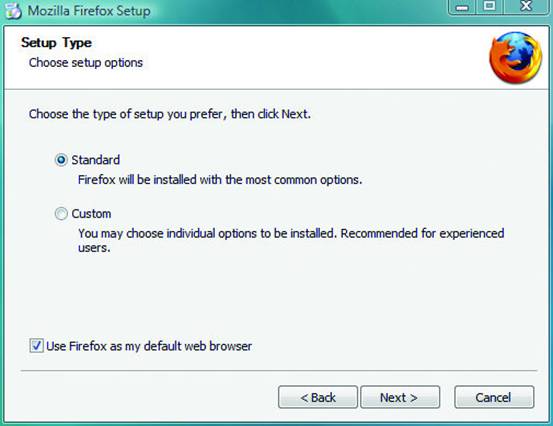Click the "Use Firefox as my default web browser" label

click(149, 346)
